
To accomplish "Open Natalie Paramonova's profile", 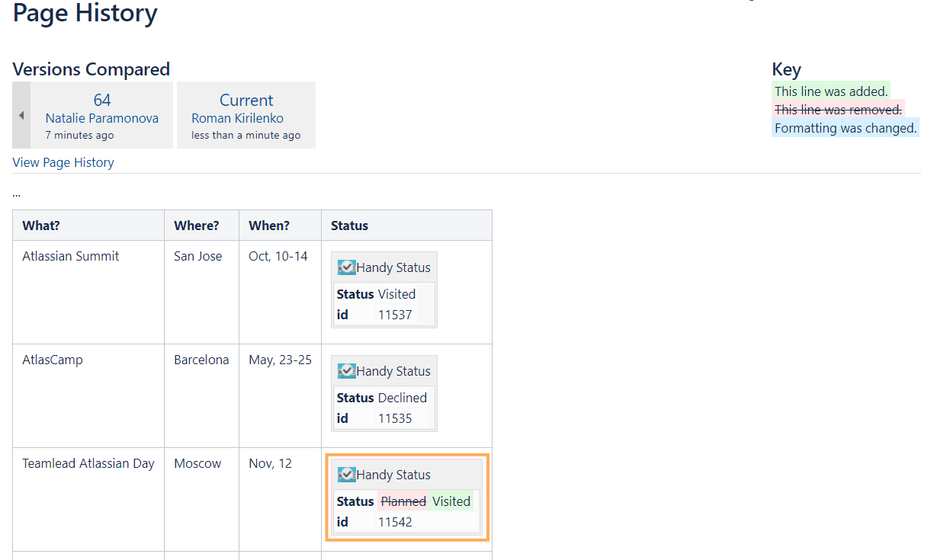I will 102,118.
